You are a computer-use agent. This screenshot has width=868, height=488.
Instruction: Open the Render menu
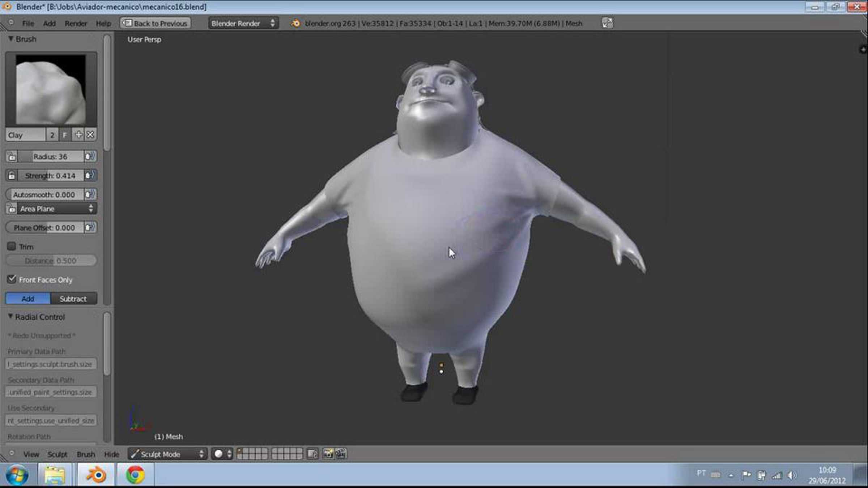(x=76, y=23)
